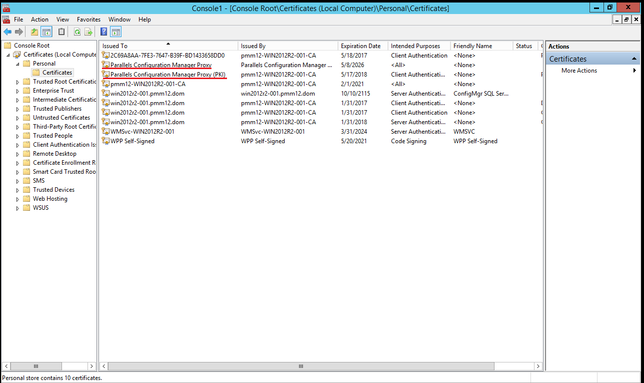Viewport: 644px width, 383px height.
Task: Collapse Certificates section in Actions pane
Action: (634, 59)
